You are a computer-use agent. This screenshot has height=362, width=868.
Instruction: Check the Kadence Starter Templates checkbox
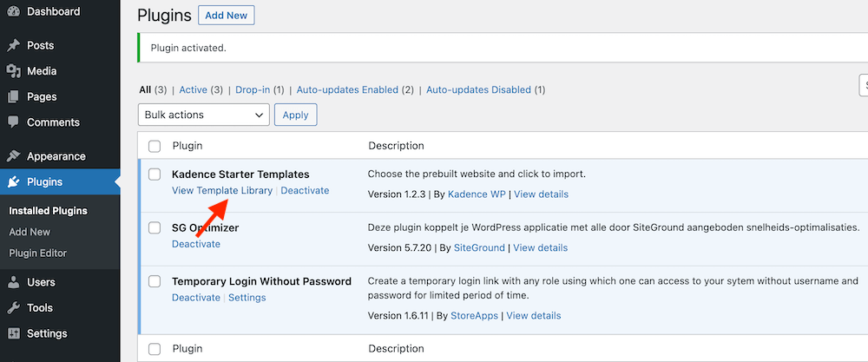(x=155, y=174)
